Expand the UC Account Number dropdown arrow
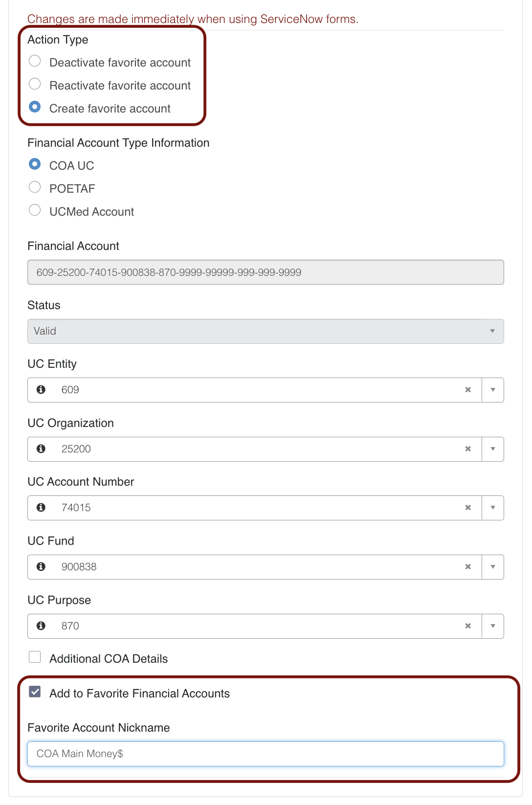This screenshot has height=805, width=532. click(x=493, y=508)
